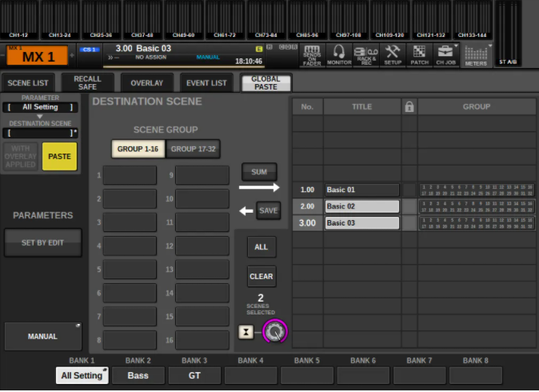Click the magenta scene selection knob
The width and height of the screenshot is (539, 392).
[x=274, y=331]
